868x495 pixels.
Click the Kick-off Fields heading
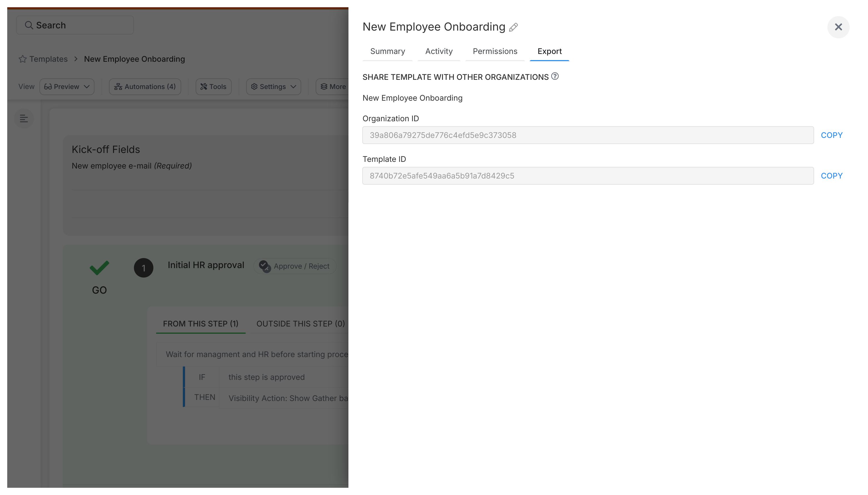click(x=106, y=150)
